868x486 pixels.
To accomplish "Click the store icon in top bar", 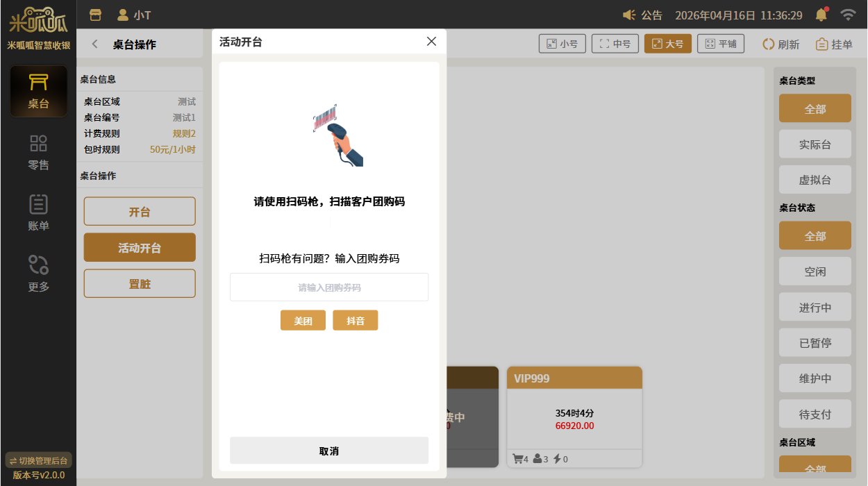I will 95,15.
